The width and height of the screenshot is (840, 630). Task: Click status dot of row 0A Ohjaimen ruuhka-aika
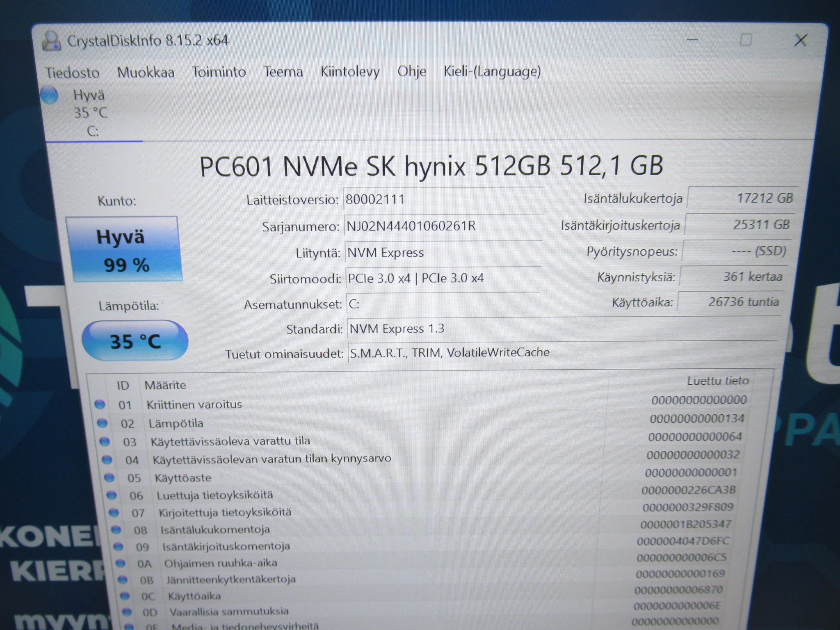[x=120, y=564]
